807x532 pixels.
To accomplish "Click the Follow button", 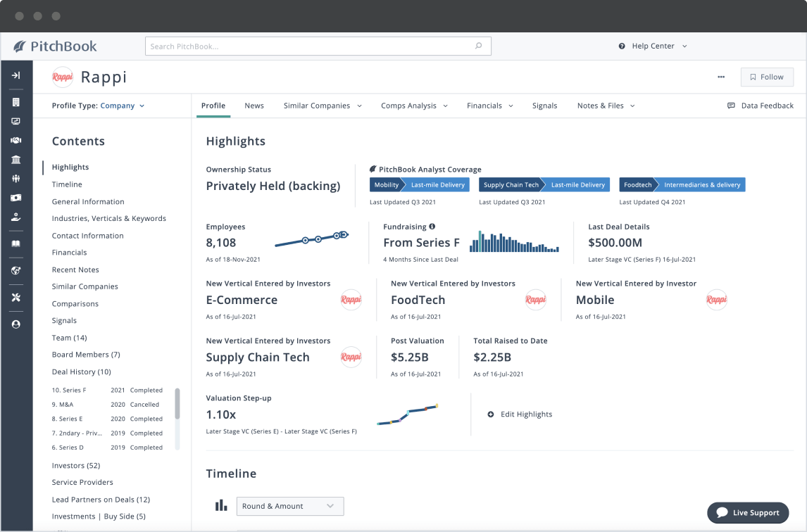I will pyautogui.click(x=767, y=77).
